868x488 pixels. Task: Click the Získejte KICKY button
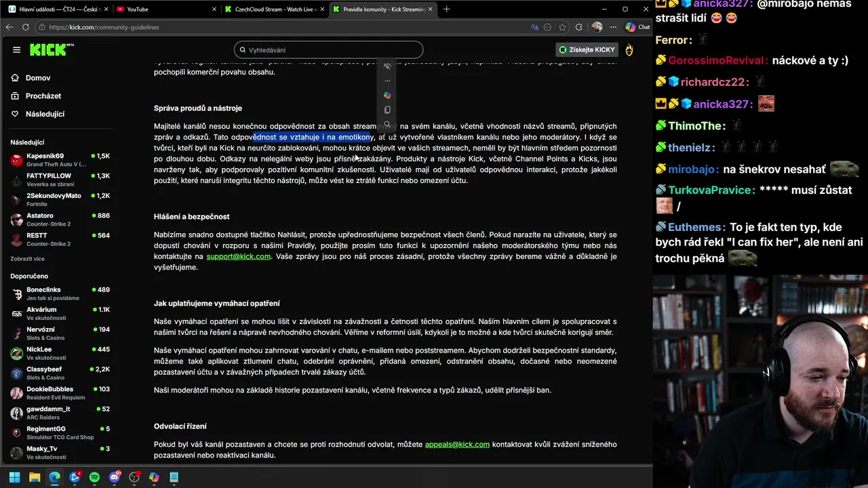[x=587, y=49]
